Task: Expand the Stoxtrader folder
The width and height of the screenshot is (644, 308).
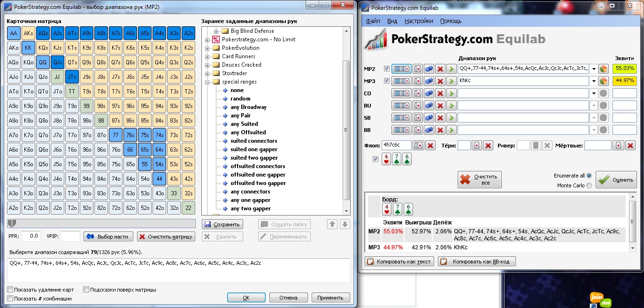Action: (x=207, y=73)
